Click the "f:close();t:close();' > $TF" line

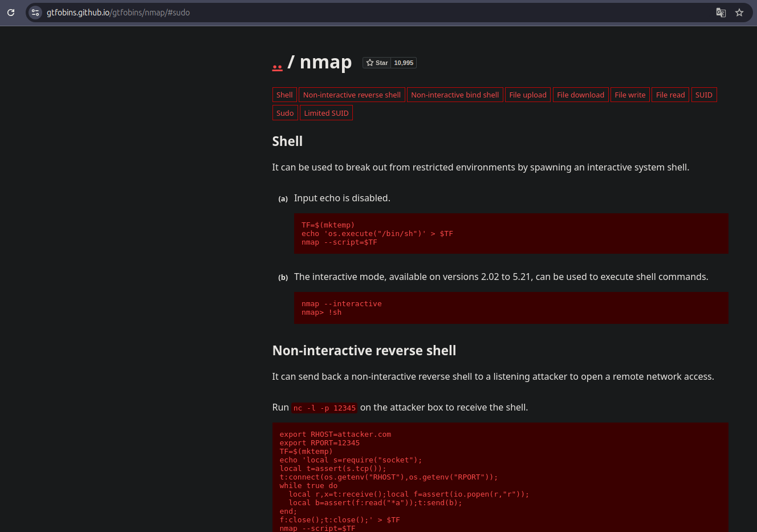pos(340,520)
